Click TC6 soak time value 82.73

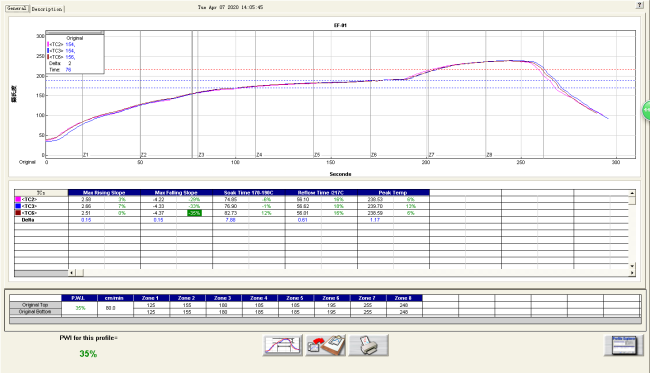[231, 213]
